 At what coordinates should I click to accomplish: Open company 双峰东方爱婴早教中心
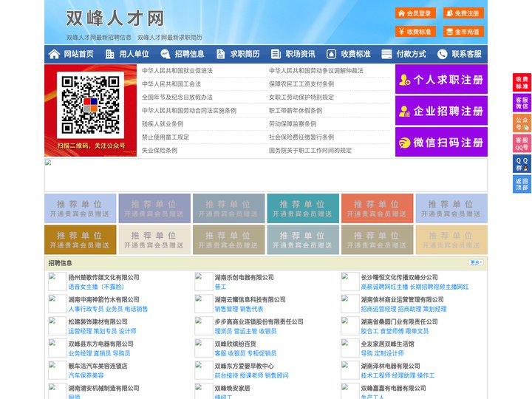244,366
